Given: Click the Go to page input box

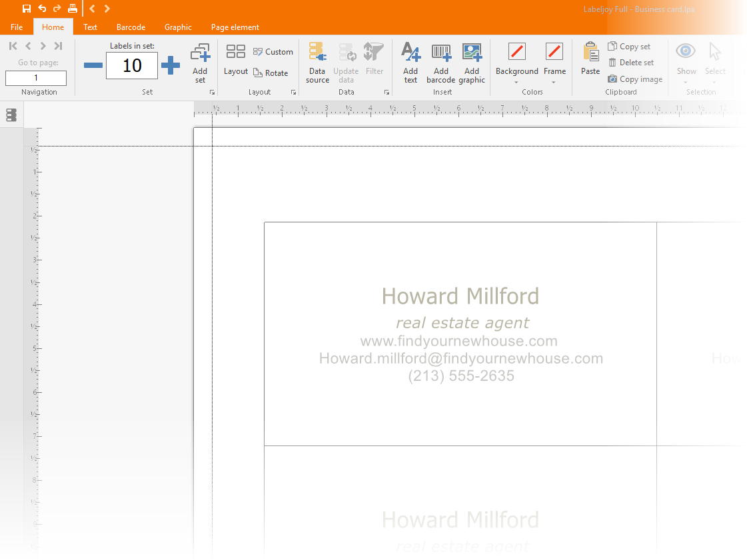Looking at the screenshot, I should (36, 78).
